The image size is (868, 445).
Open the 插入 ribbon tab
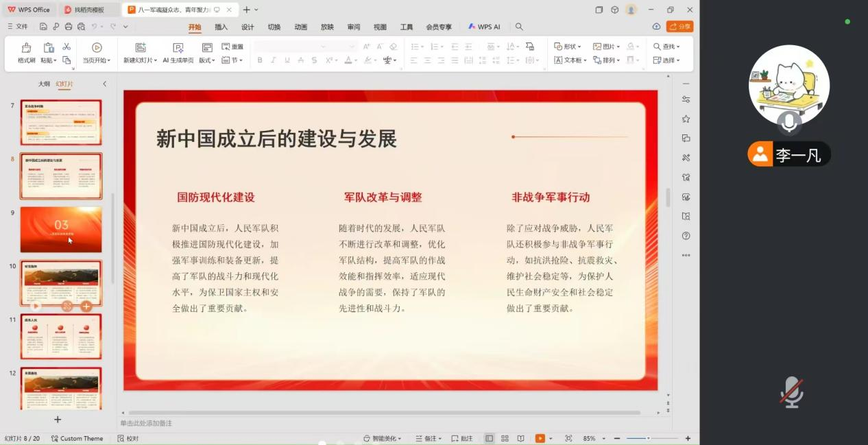click(x=221, y=27)
